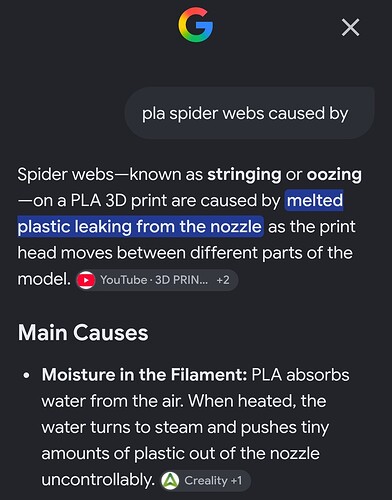Click the red YouTube play icon
392x500 pixels.
tap(86, 280)
